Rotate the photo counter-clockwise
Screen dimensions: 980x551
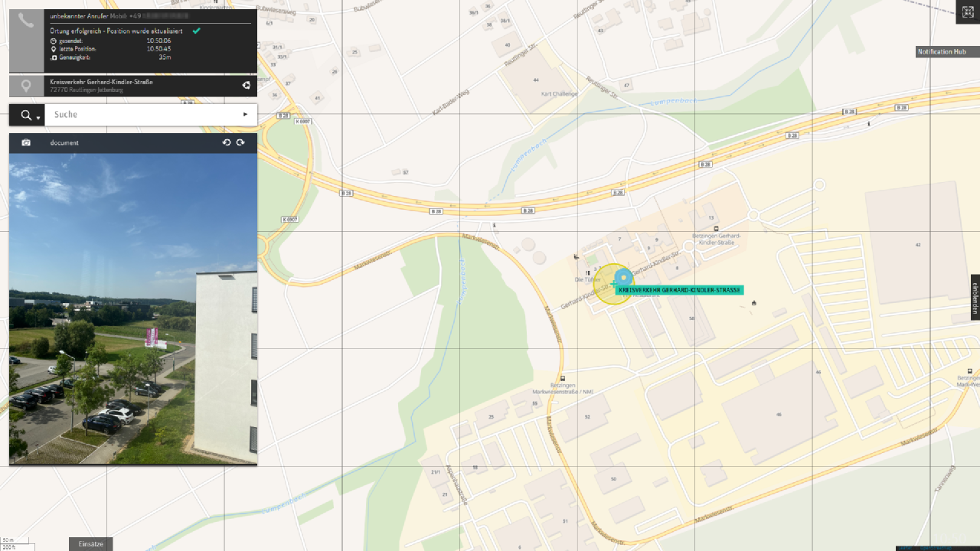point(227,143)
